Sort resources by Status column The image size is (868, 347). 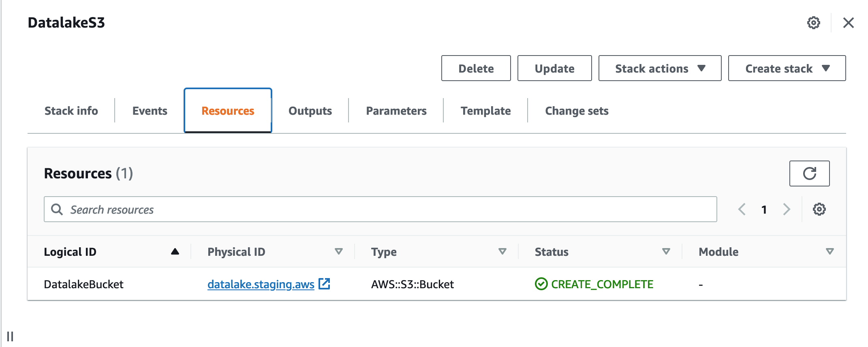pos(666,252)
